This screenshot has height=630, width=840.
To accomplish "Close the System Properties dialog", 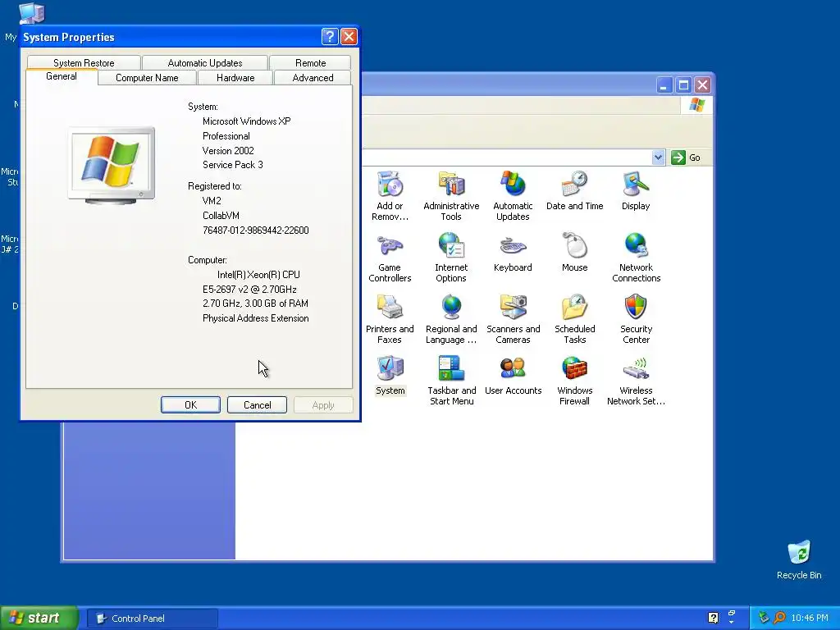I will 349,36.
